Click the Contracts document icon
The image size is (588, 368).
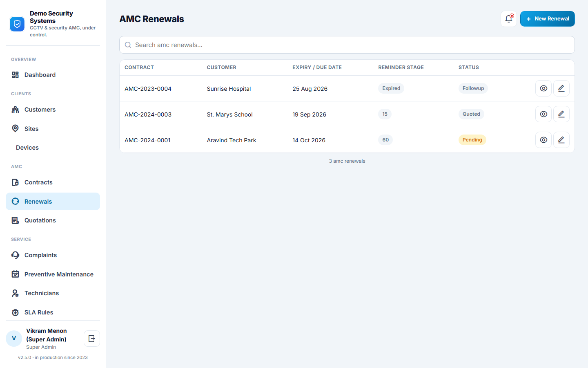(16, 182)
